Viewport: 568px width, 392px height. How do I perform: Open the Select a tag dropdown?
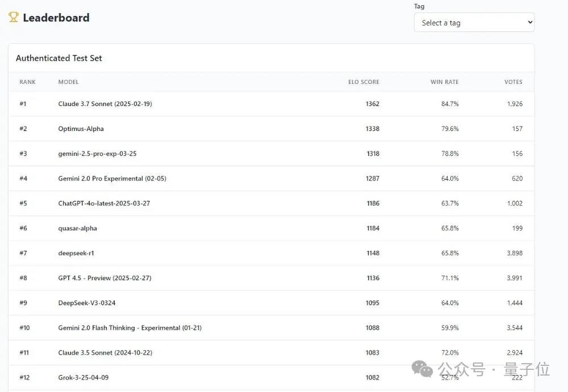(474, 23)
